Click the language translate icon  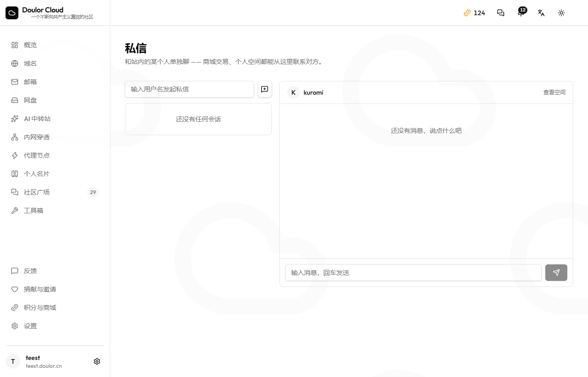[x=541, y=13]
